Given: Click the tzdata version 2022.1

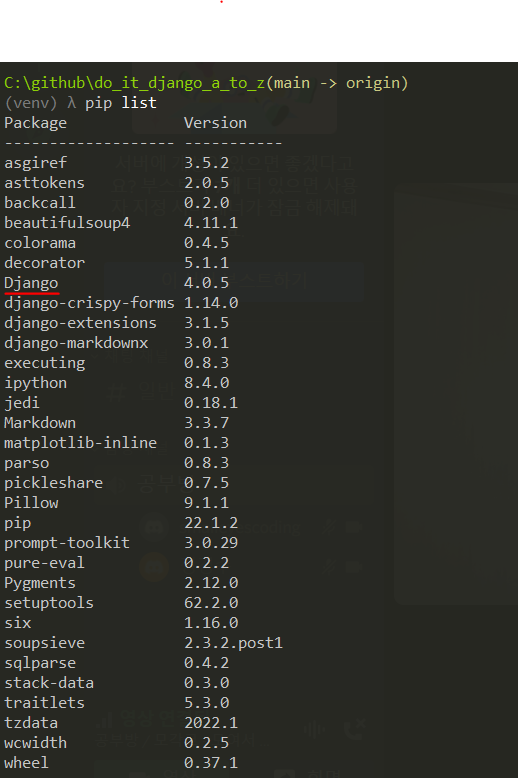Looking at the screenshot, I should tap(211, 723).
